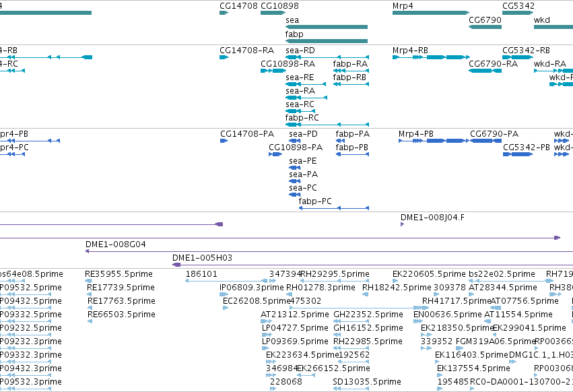
Task: Select the RE17763.5prime EST label
Action: pyautogui.click(x=121, y=301)
